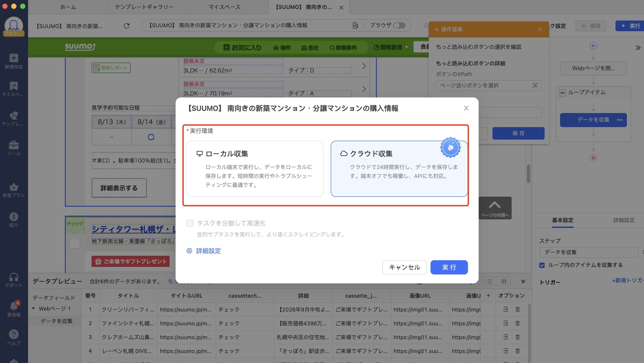Image resolution: width=644 pixels, height=363 pixels.
Task: Switch to the ホーム tab
Action: [68, 7]
